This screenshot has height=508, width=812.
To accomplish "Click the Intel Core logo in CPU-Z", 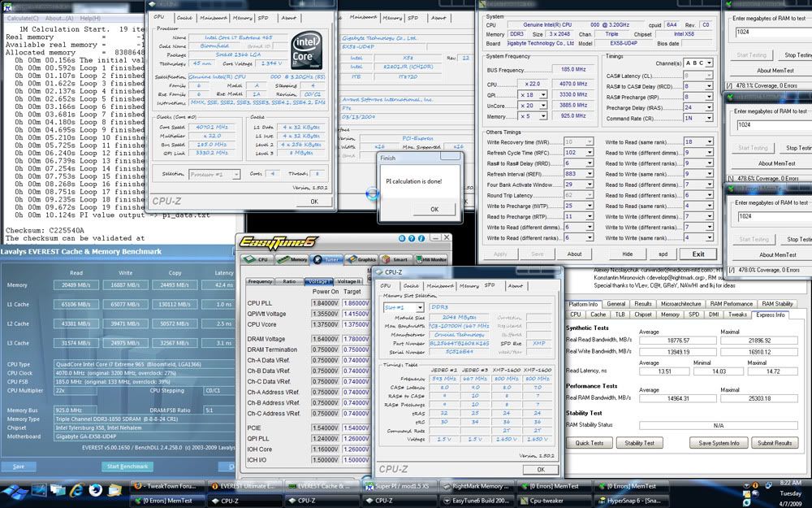I will tap(307, 50).
